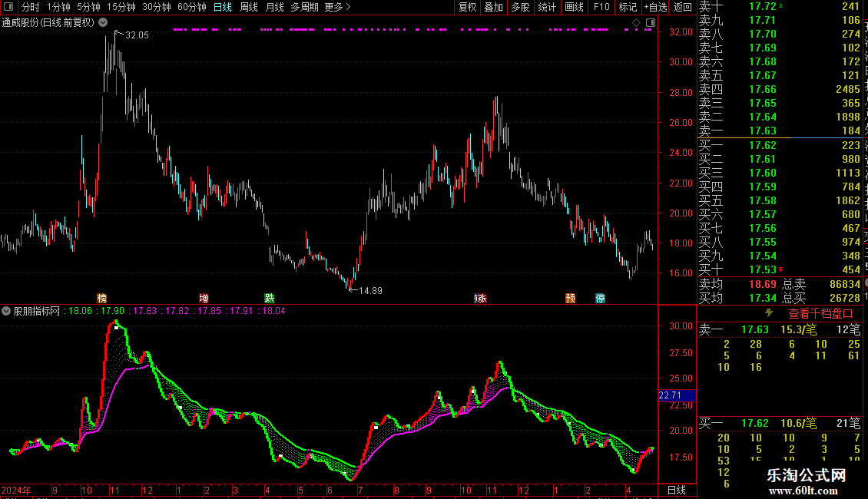Click the 买五 17.58 order row
This screenshot has width=868, height=499.
coord(780,200)
